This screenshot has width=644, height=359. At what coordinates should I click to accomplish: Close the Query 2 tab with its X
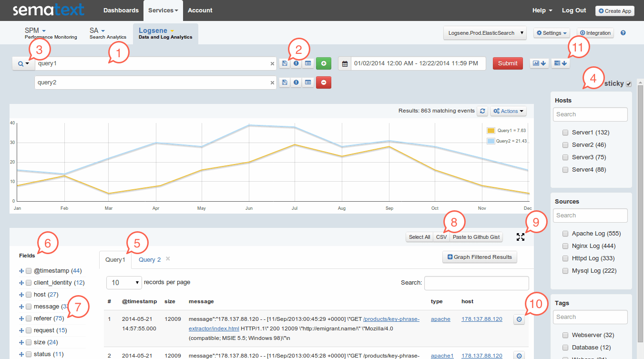pyautogui.click(x=168, y=259)
